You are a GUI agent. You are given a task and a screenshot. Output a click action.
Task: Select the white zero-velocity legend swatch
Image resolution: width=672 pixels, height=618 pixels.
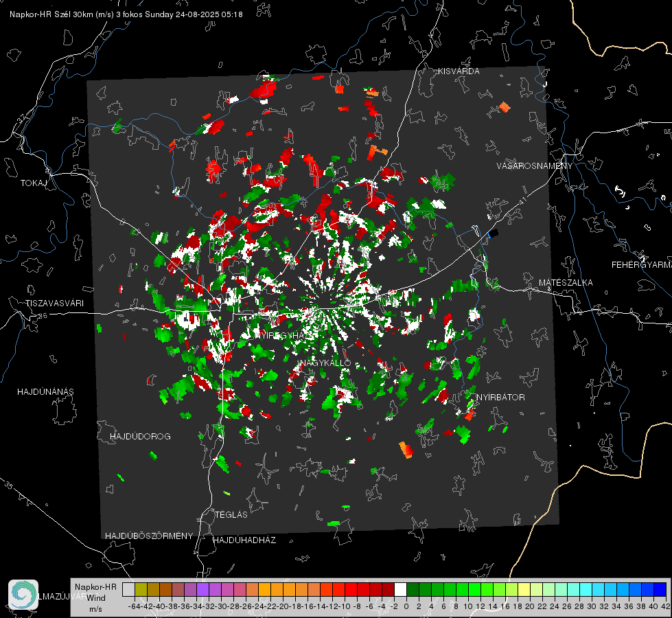(x=400, y=589)
